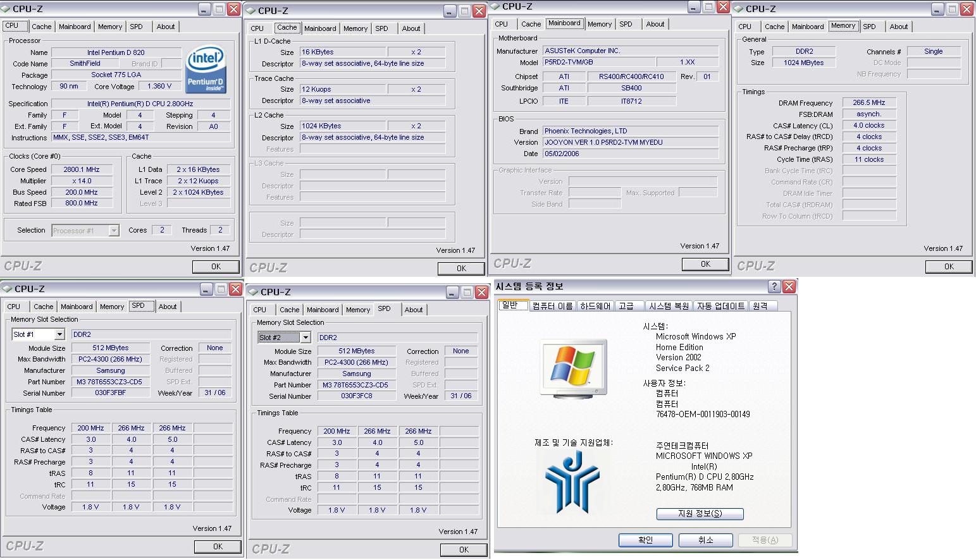Screen dimensions: 976x560
Task: Open the About tab in the Pentium D CPU window
Action: (166, 27)
